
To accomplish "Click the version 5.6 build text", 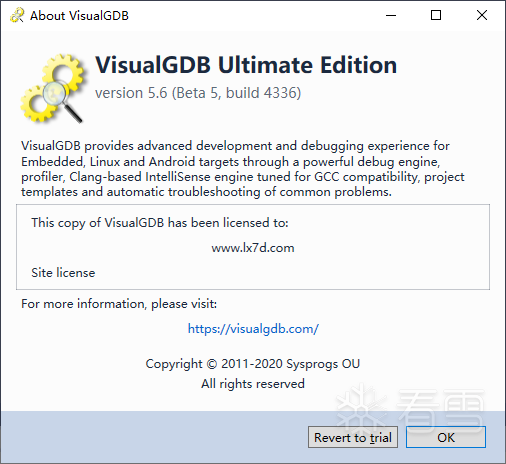I will (x=198, y=93).
